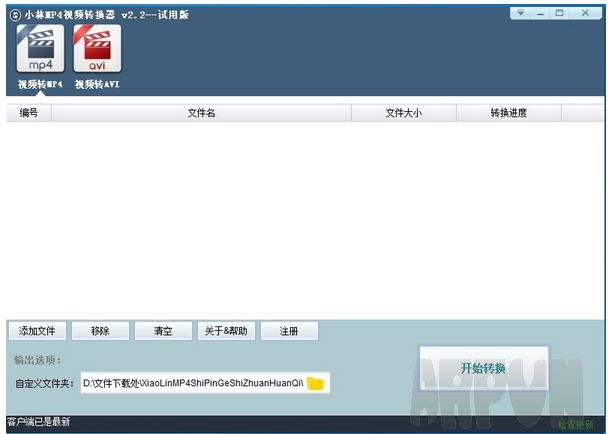Screen dimensions: 608x434
Task: Click the 移除 button
Action: point(100,331)
